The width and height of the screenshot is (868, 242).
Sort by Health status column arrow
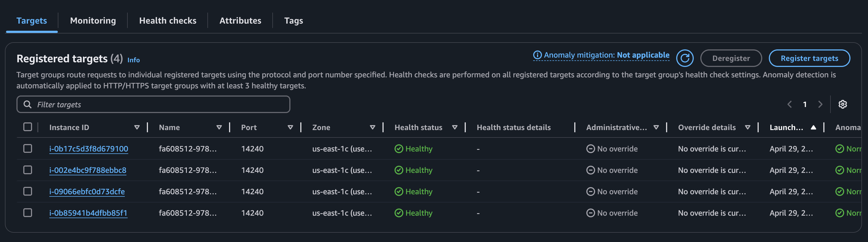pos(455,127)
